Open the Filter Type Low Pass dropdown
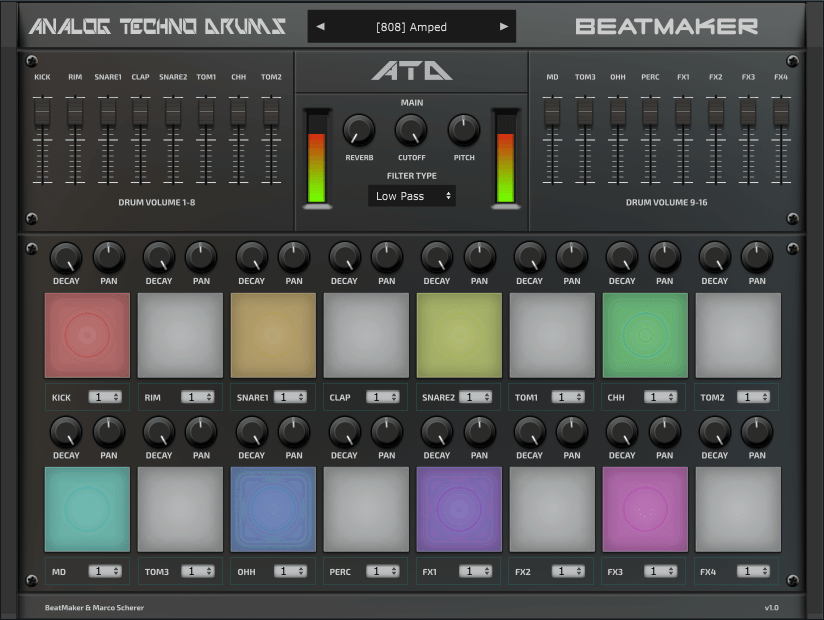Image resolution: width=824 pixels, height=620 pixels. click(412, 196)
